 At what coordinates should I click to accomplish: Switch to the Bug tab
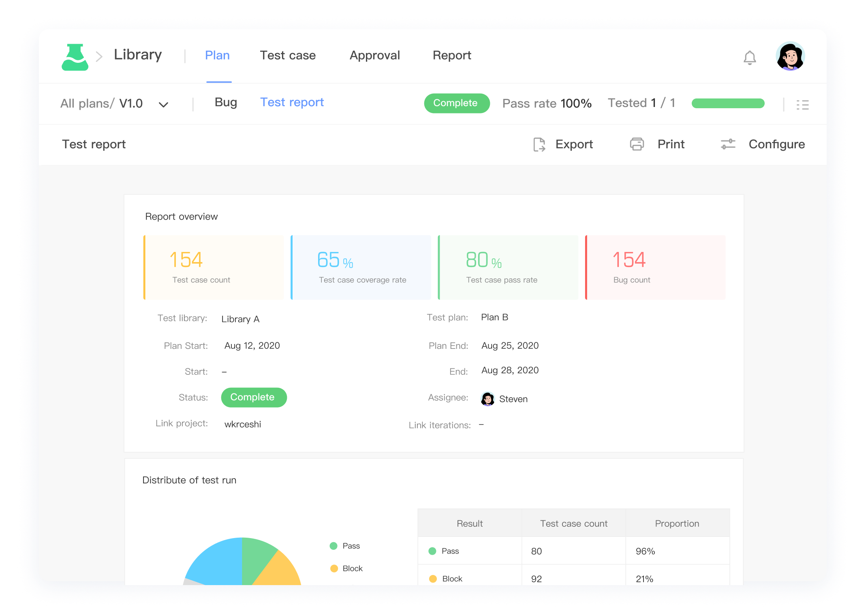point(225,103)
